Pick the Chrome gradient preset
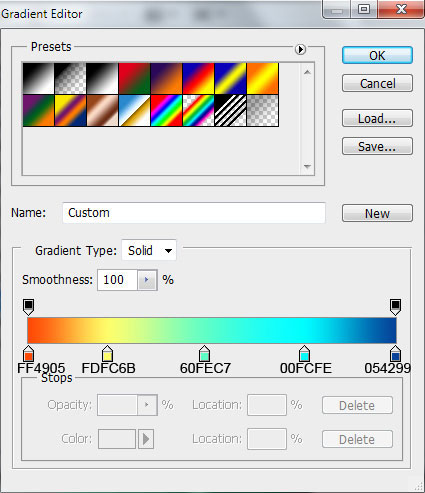The image size is (425, 493). [134, 110]
